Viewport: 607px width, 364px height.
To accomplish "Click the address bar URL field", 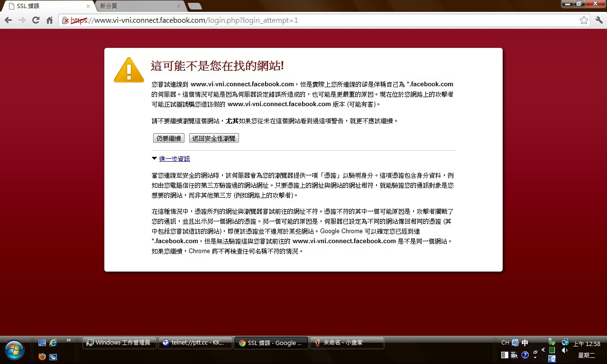I will pyautogui.click(x=324, y=20).
